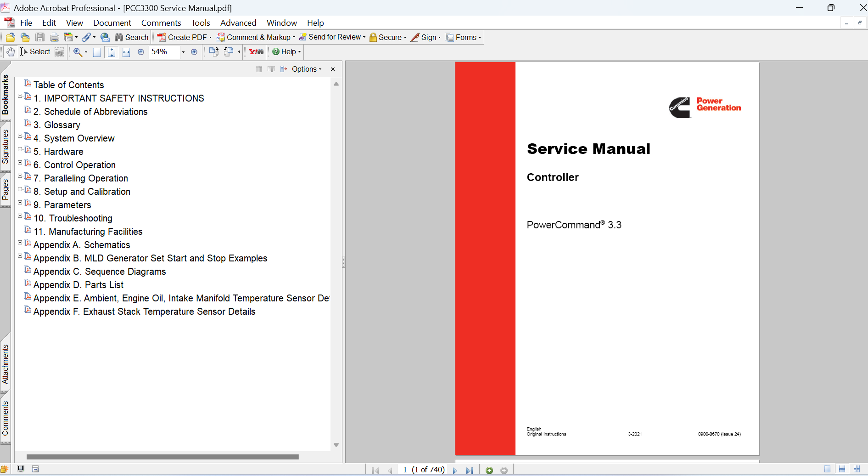
Task: Expand the 10. Troubleshooting bookmark
Action: click(20, 216)
